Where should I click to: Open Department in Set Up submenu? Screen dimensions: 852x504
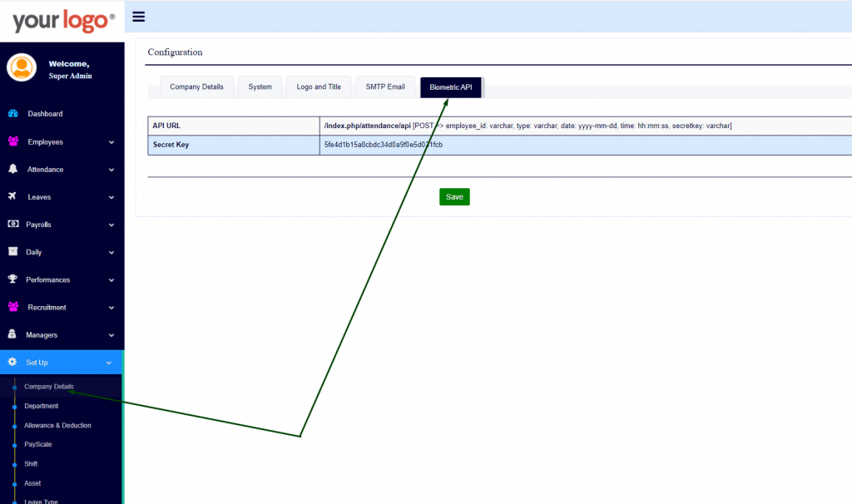[42, 406]
